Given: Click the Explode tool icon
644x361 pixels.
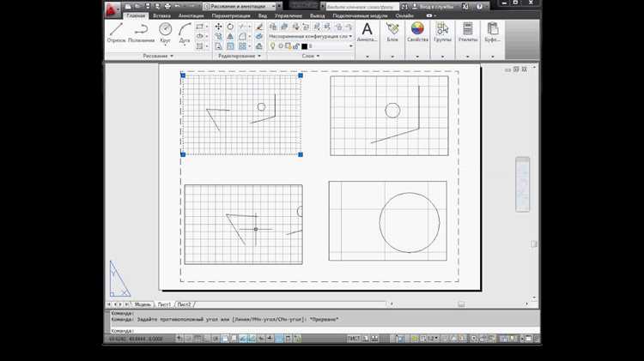Looking at the screenshot, I should 259,37.
